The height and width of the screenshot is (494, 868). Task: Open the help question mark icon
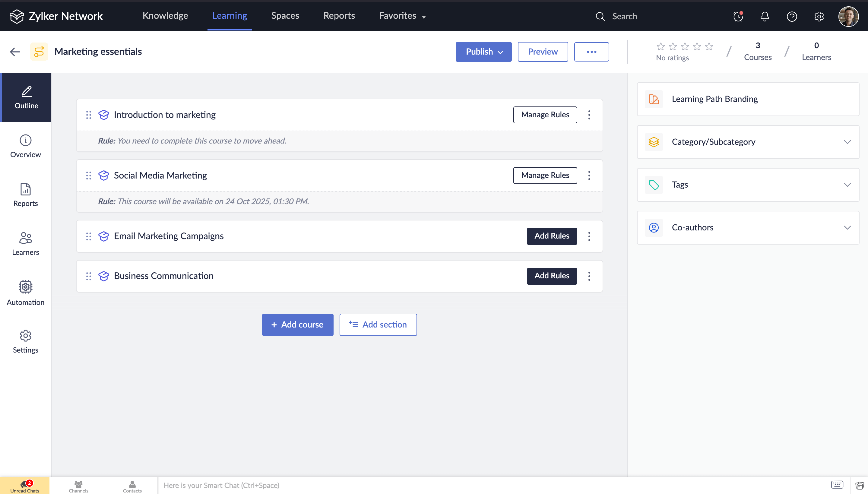[x=792, y=16]
